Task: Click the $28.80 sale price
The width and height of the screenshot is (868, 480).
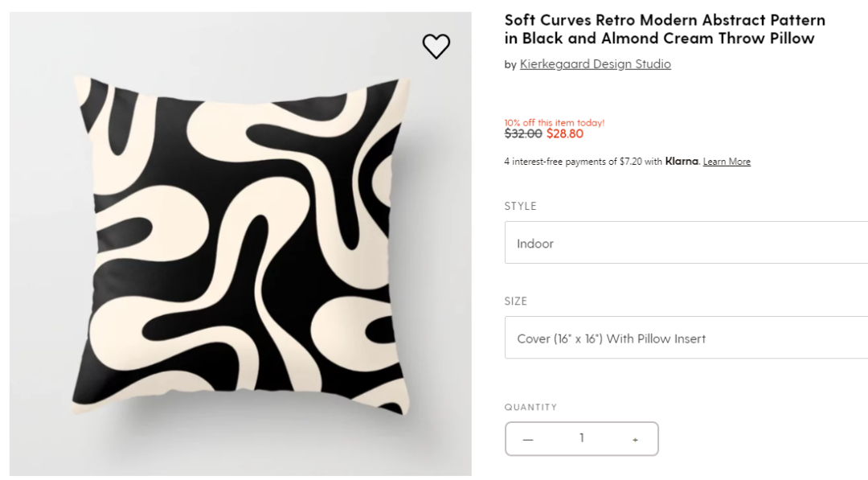Action: point(565,134)
